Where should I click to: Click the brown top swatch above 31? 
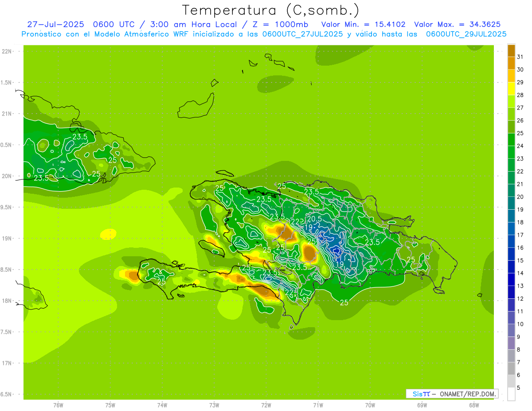(x=511, y=51)
